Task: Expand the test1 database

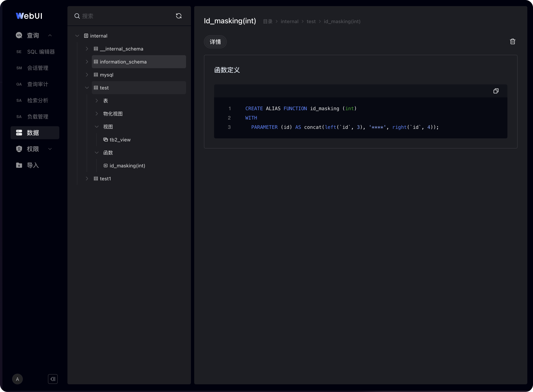Action: tap(87, 179)
